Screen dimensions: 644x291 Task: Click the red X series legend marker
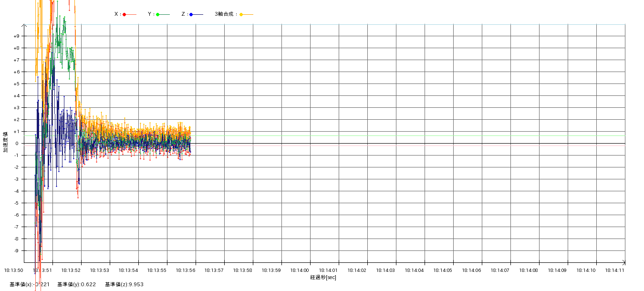(x=125, y=15)
